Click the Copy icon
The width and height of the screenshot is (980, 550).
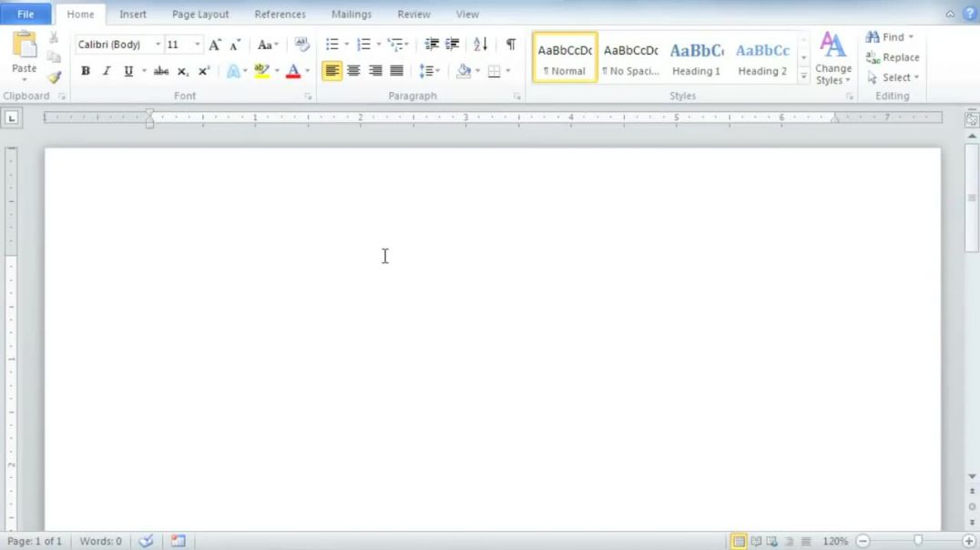point(54,57)
